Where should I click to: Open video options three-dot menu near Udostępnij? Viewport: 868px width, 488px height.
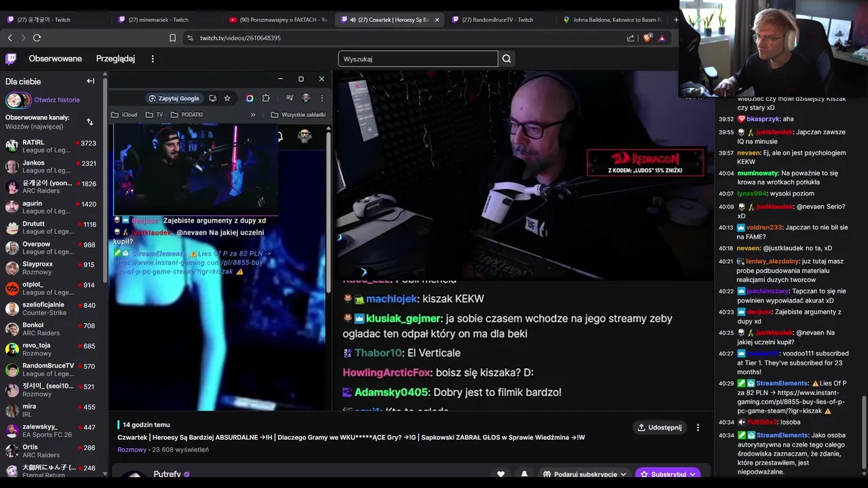[x=698, y=428]
